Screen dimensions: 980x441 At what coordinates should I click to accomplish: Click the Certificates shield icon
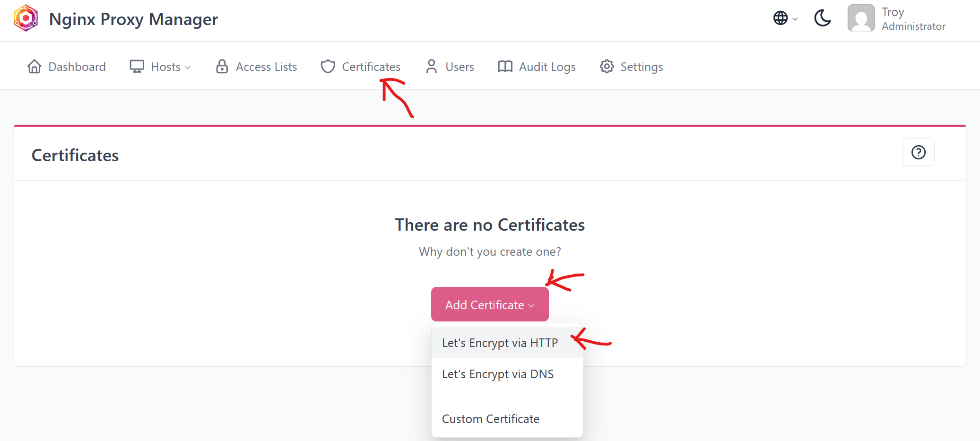(x=328, y=67)
